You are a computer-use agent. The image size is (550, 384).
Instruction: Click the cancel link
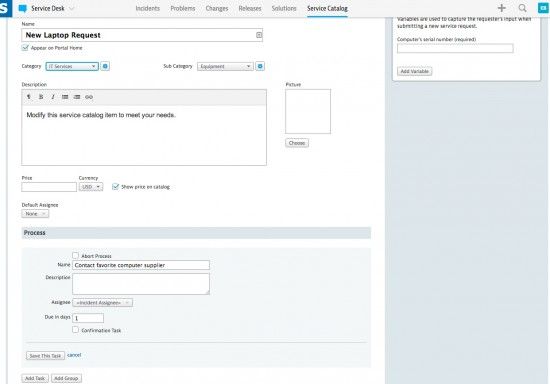click(74, 355)
